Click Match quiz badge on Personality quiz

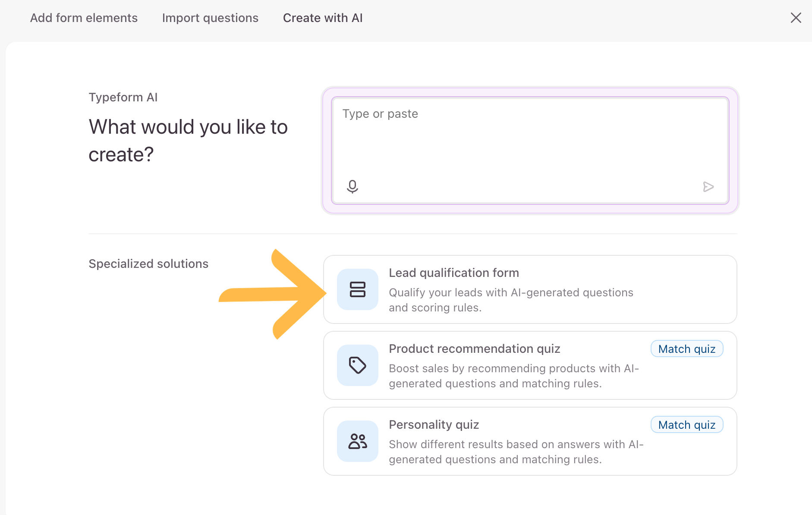(686, 425)
